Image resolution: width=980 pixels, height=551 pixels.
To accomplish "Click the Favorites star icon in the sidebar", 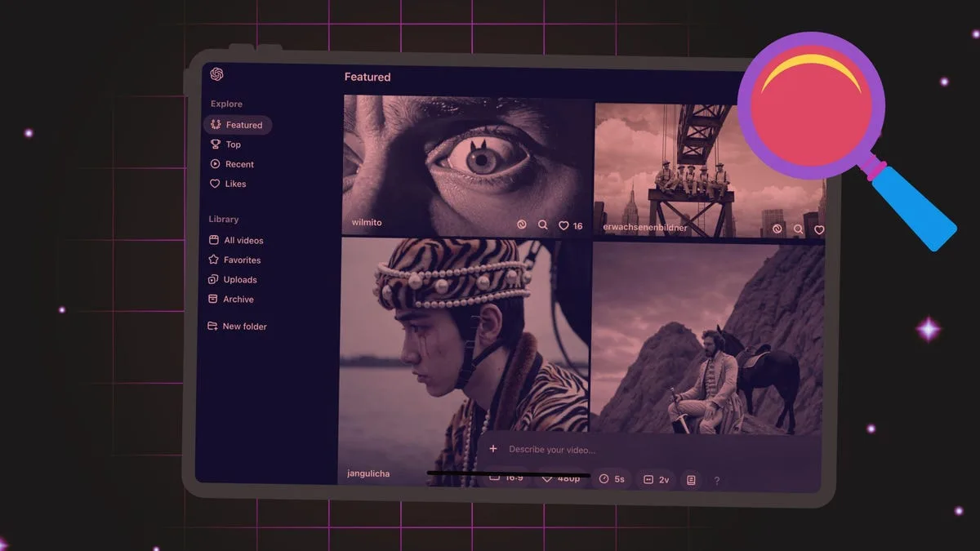I will click(x=213, y=260).
